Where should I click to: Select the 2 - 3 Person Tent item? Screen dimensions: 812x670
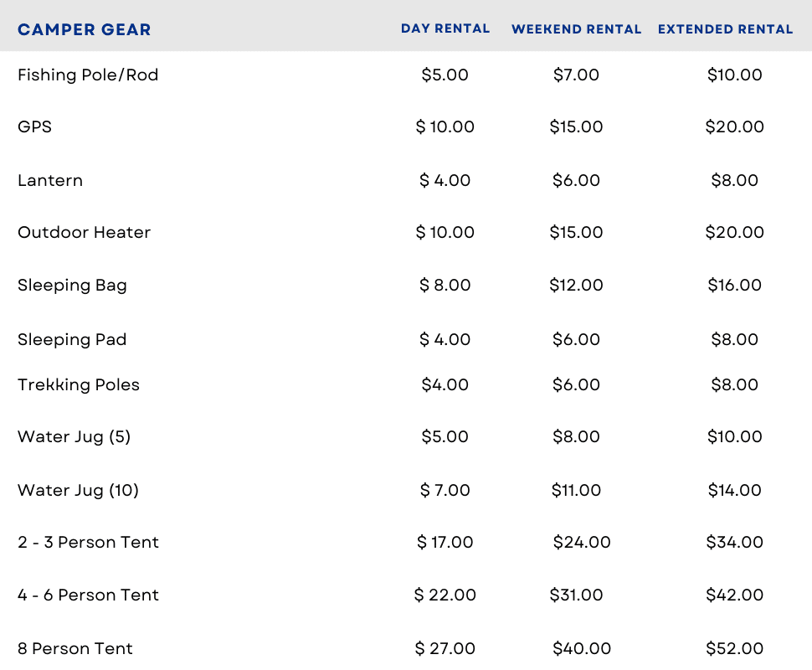click(x=88, y=542)
